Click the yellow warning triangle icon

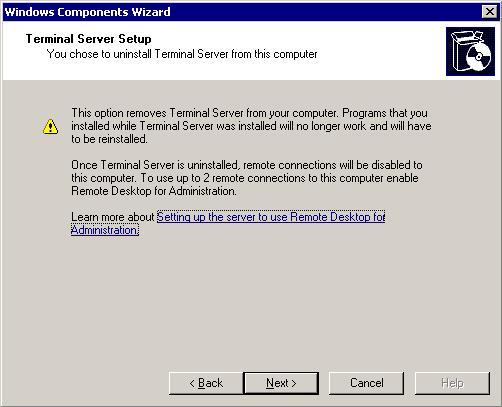click(x=50, y=126)
